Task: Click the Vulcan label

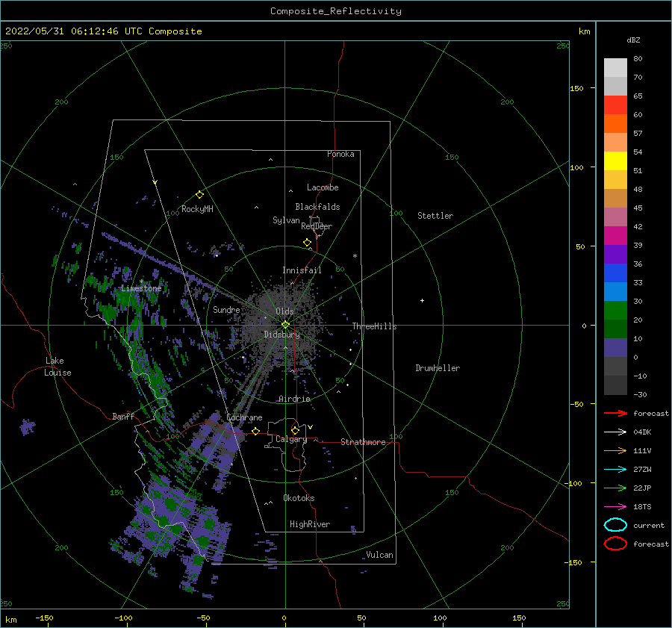Action: (380, 555)
